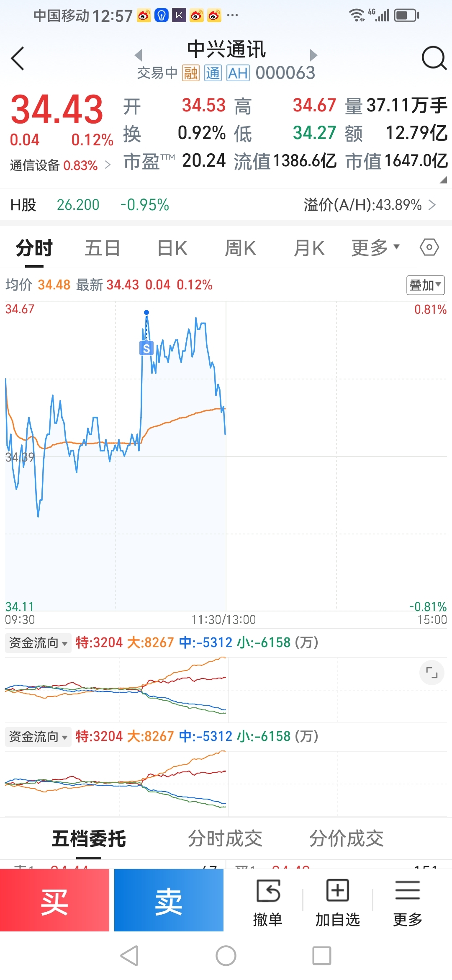
Task: Tap the blue S sell marker
Action: click(146, 348)
